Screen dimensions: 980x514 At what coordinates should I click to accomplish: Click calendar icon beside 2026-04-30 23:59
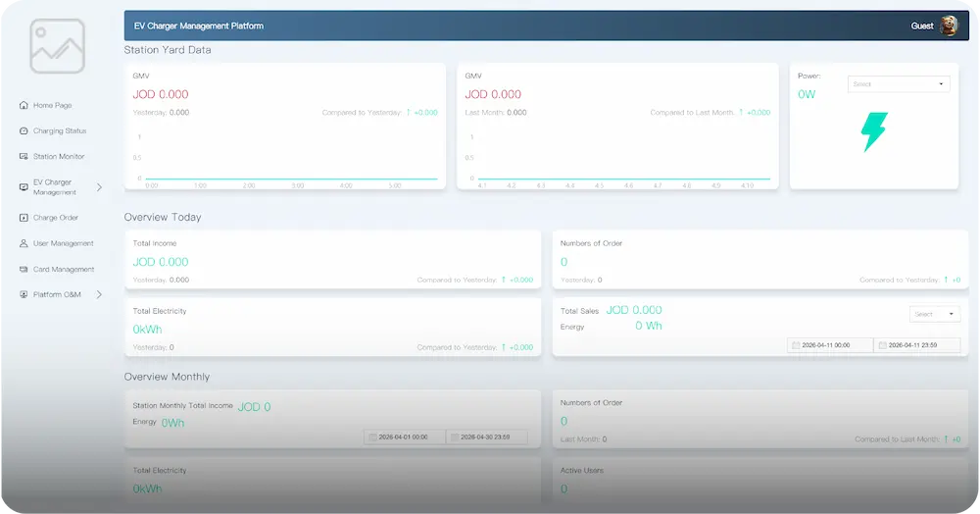455,437
